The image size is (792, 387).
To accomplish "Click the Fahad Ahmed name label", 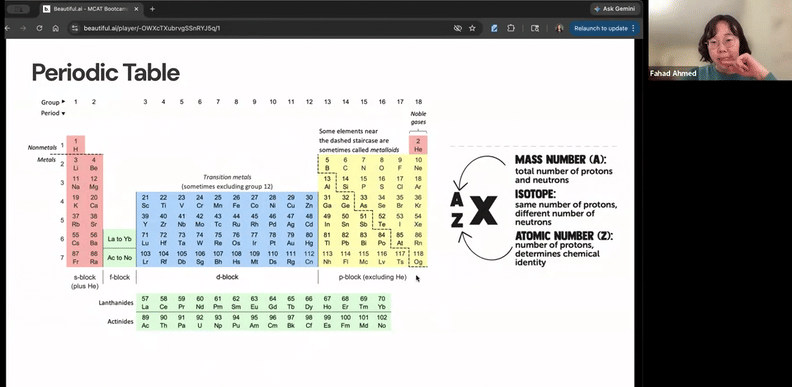I will point(673,73).
